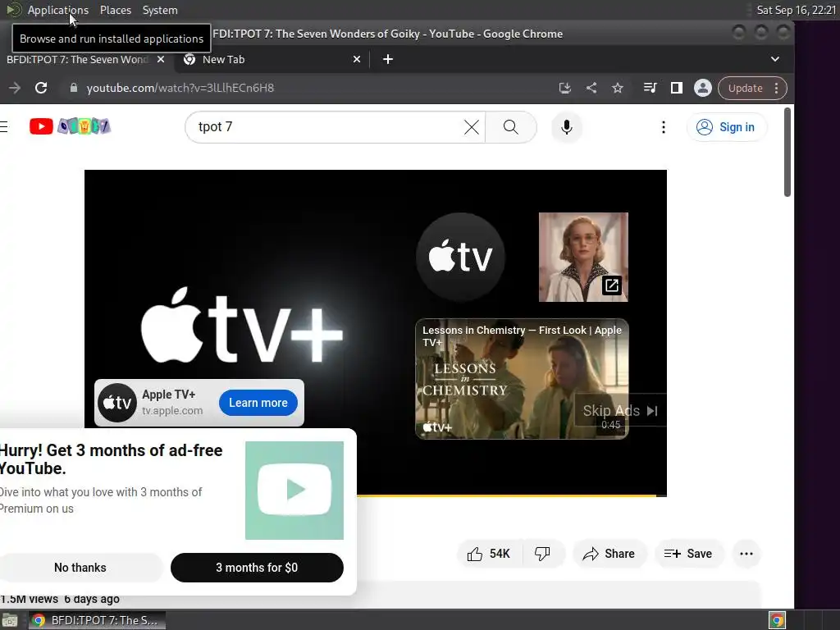
Task: Open more actions ellipsis below video
Action: pyautogui.click(x=746, y=554)
